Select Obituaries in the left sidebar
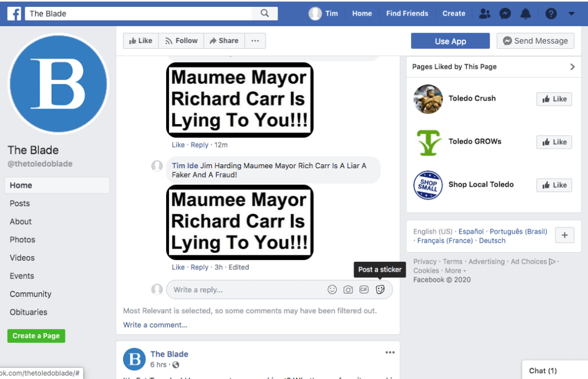 point(29,312)
